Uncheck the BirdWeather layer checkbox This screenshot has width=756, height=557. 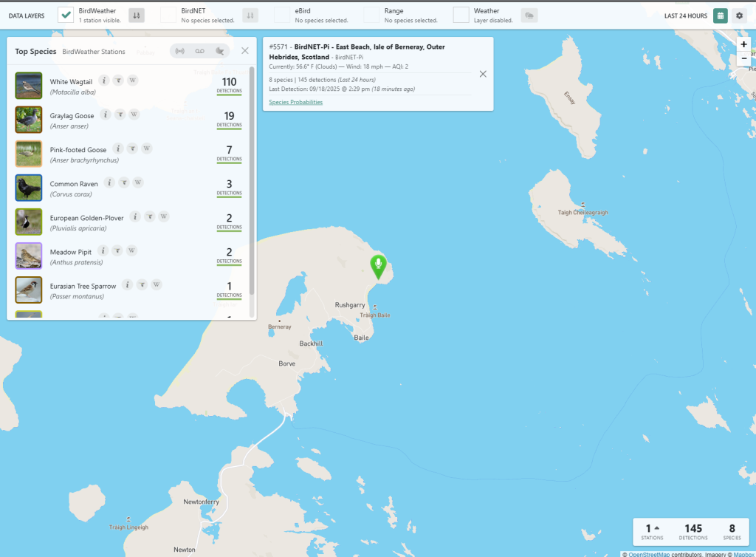tap(66, 16)
